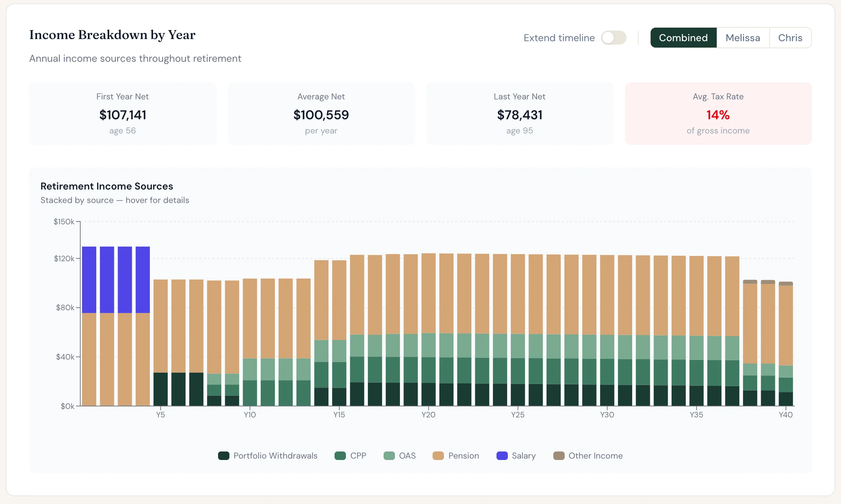841x504 pixels.
Task: Open the Last Year Net card
Action: coord(520,114)
